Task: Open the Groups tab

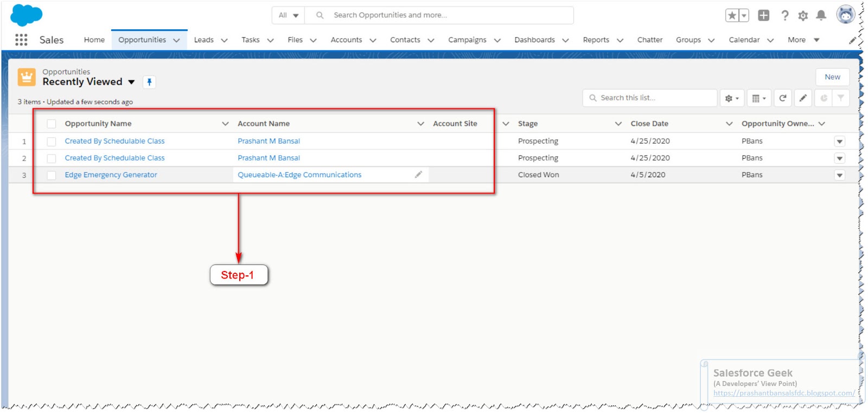Action: click(688, 40)
